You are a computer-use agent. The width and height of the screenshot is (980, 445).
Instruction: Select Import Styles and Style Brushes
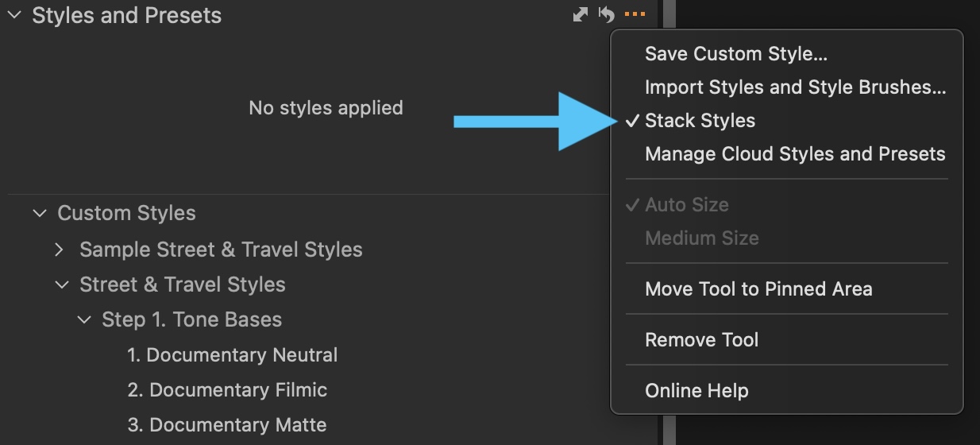pyautogui.click(x=794, y=87)
